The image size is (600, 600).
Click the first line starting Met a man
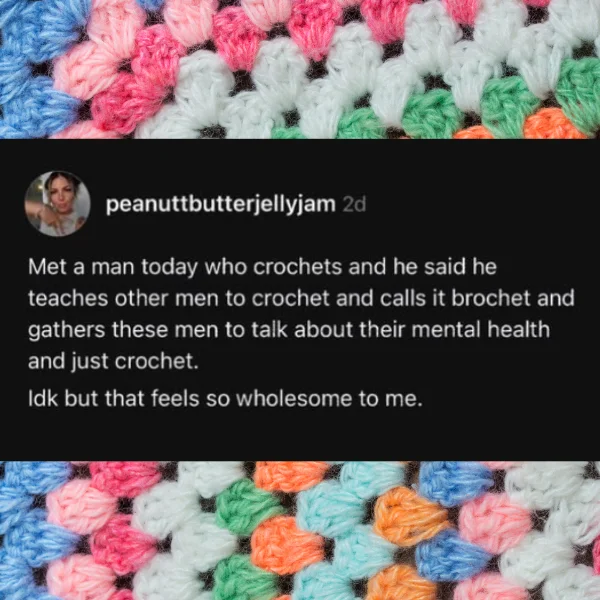pos(262,267)
